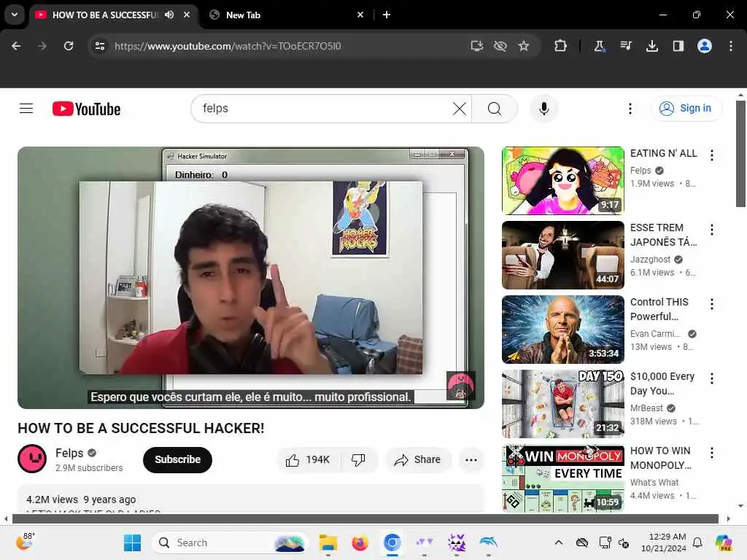Click Jazzghost channel name
Image resolution: width=747 pixels, height=560 pixels.
coord(650,260)
